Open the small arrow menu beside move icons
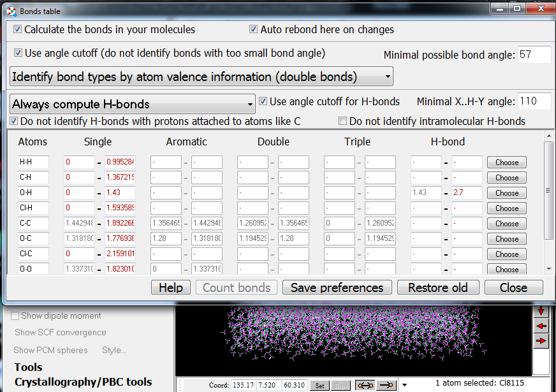The width and height of the screenshot is (556, 392). [404, 385]
